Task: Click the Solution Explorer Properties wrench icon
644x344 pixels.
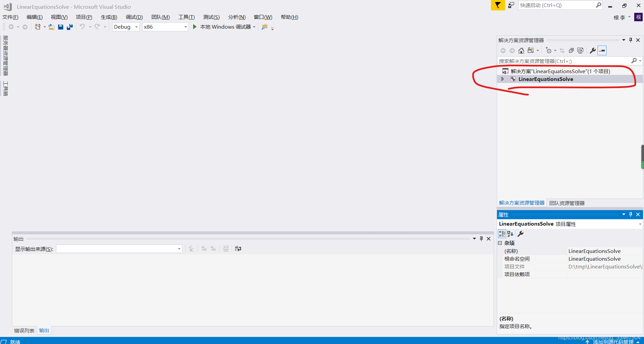Action: pyautogui.click(x=593, y=51)
